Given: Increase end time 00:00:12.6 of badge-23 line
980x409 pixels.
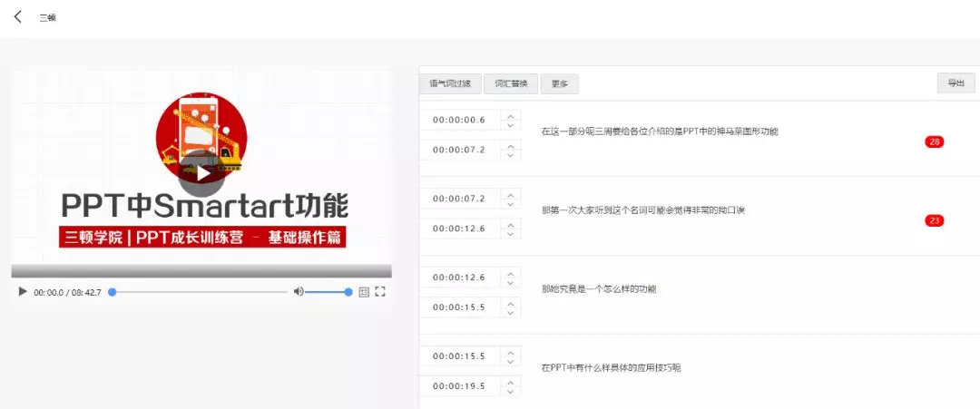Looking at the screenshot, I should click(x=511, y=224).
